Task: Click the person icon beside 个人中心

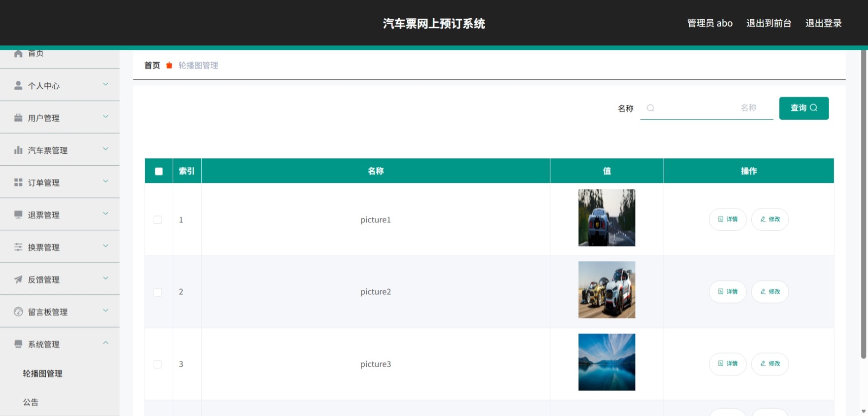Action: (x=18, y=85)
